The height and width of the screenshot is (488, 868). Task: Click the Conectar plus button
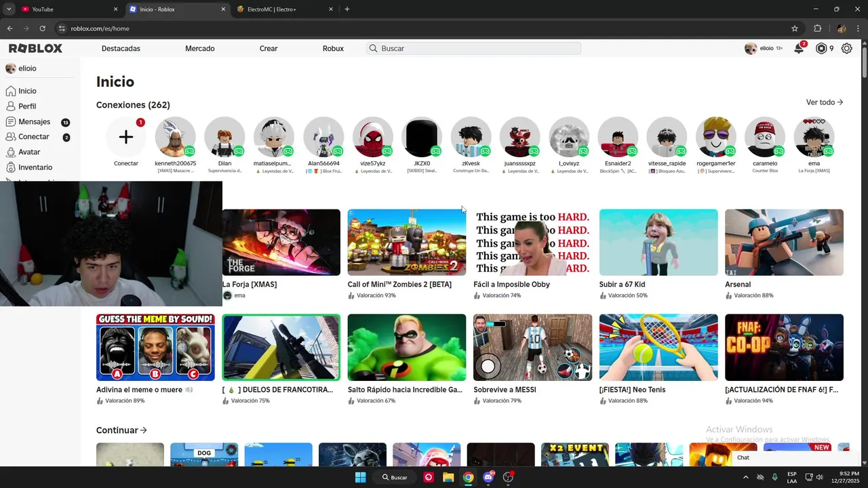coord(126,137)
